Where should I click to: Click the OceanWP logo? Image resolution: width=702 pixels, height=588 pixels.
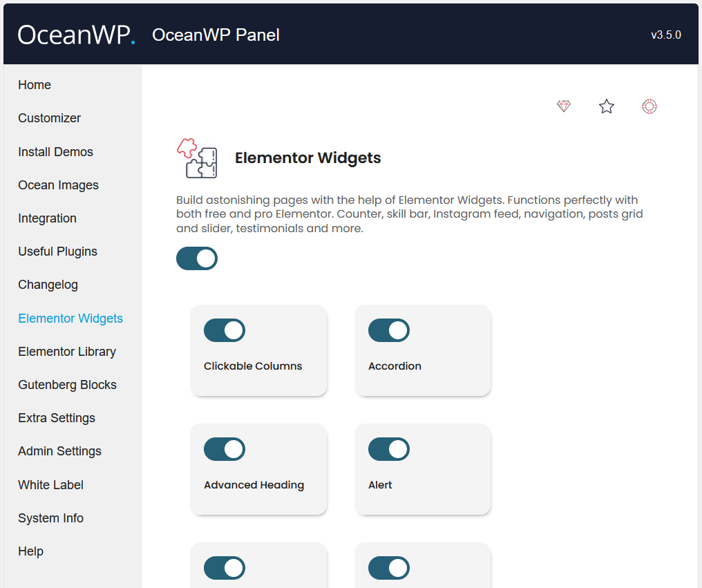[x=76, y=35]
